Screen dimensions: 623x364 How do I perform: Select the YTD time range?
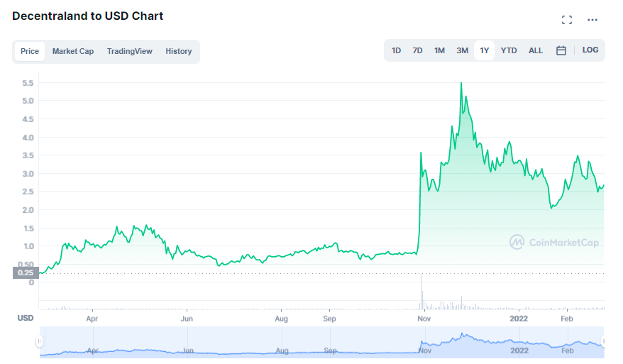(509, 50)
